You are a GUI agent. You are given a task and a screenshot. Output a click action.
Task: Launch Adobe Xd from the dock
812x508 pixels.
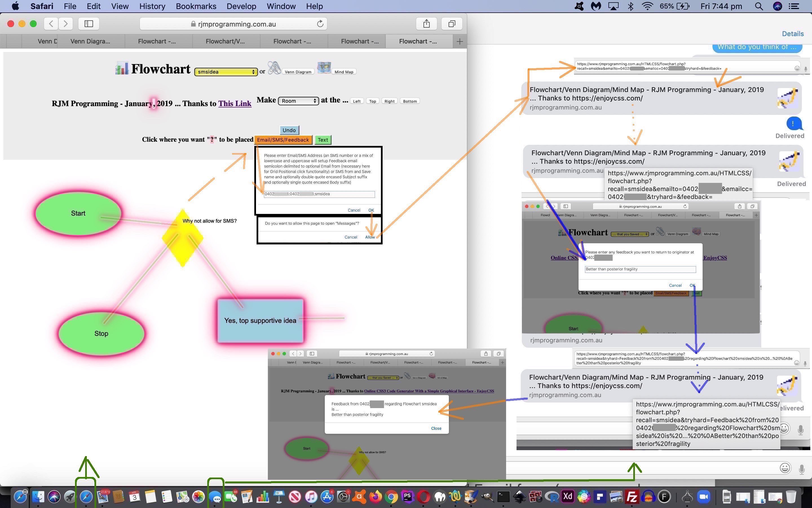568,497
